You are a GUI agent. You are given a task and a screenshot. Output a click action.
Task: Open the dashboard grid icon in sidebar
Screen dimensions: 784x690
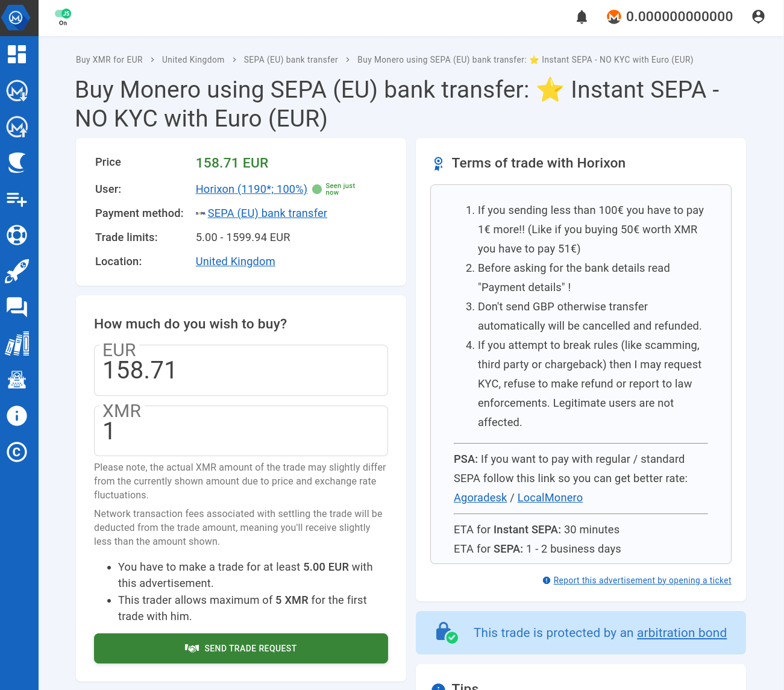(x=17, y=54)
